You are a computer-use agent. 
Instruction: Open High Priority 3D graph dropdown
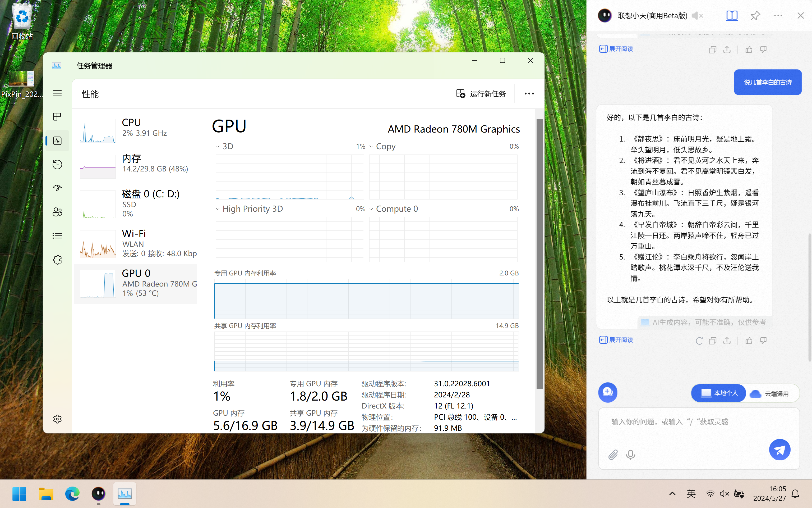point(218,209)
